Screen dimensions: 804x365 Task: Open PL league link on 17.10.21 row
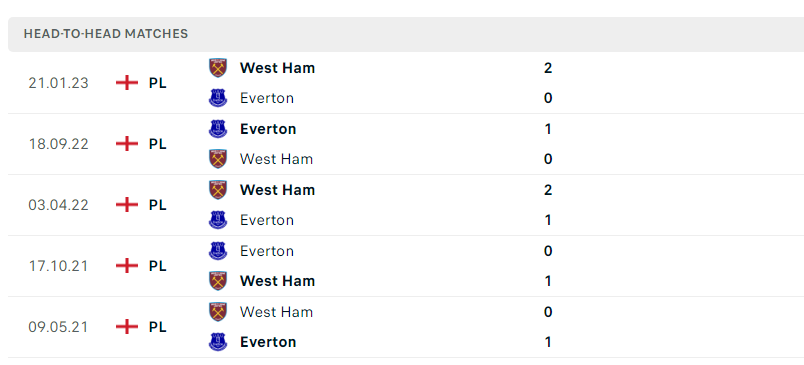pyautogui.click(x=158, y=266)
